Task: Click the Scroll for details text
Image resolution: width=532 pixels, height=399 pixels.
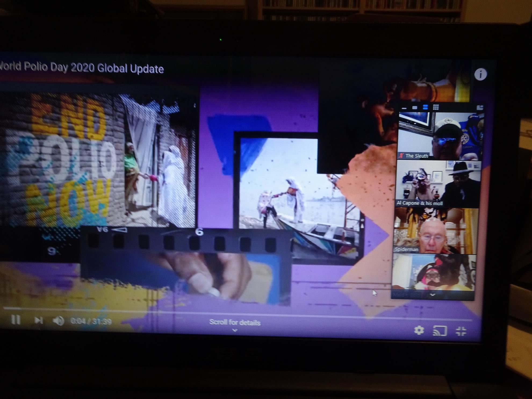Action: click(x=235, y=322)
